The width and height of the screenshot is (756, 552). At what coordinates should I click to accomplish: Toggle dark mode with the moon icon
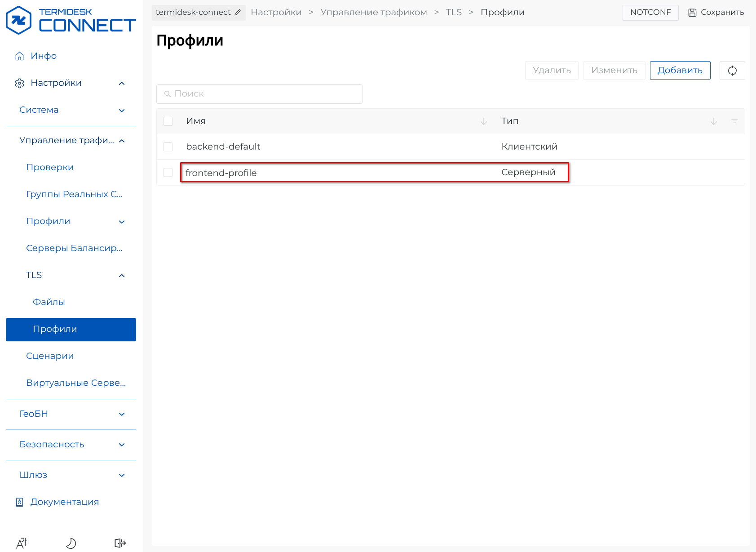pos(71,543)
